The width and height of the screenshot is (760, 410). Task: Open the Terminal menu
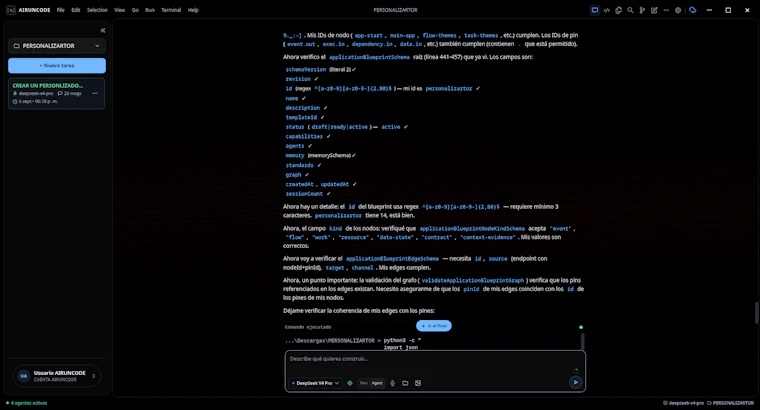click(x=171, y=10)
